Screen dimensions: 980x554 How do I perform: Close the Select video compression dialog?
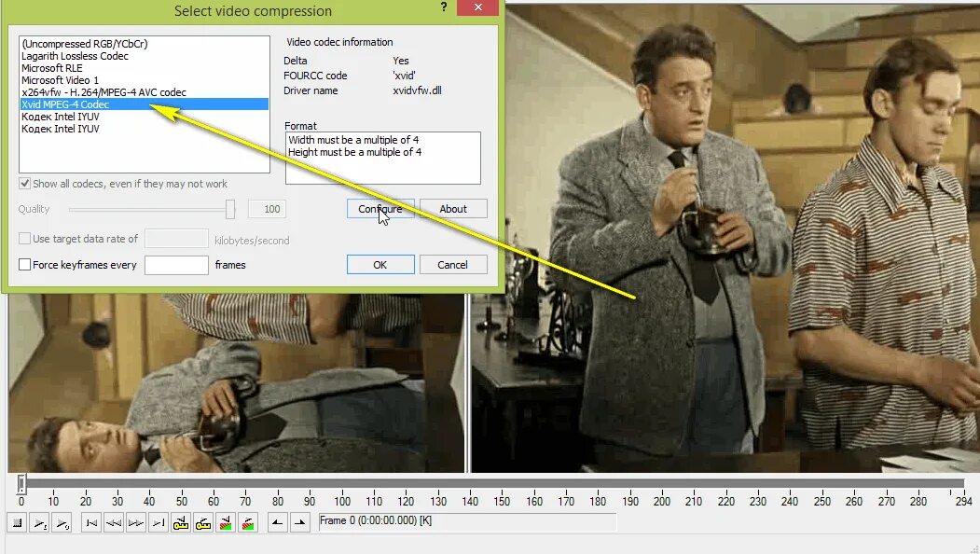coord(477,7)
